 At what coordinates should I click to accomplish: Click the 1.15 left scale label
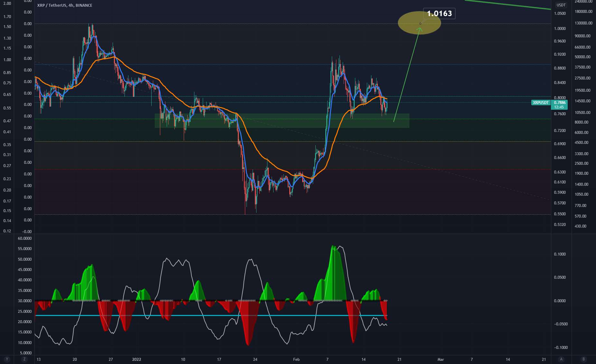[7, 48]
